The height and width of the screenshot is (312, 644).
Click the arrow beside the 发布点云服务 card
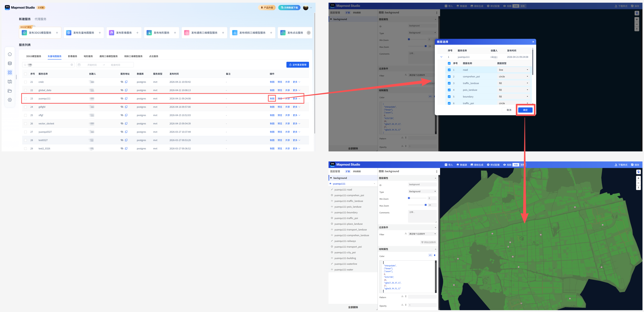(309, 33)
